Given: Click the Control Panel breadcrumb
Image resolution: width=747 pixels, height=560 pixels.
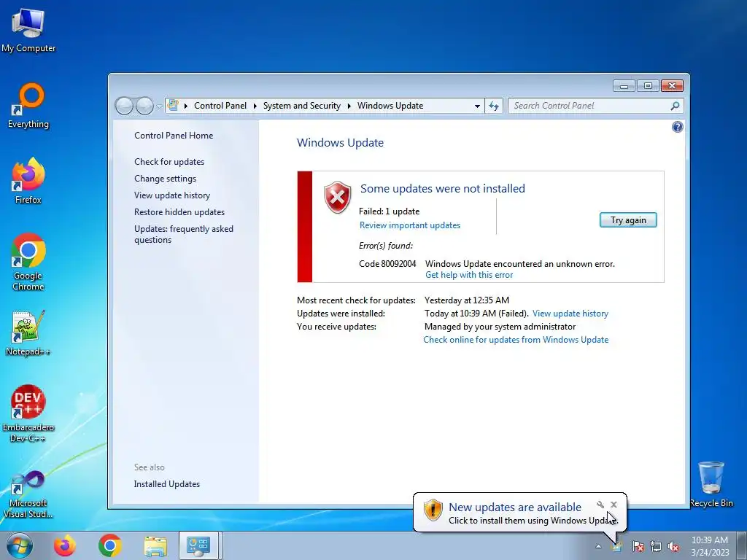Looking at the screenshot, I should 220,106.
